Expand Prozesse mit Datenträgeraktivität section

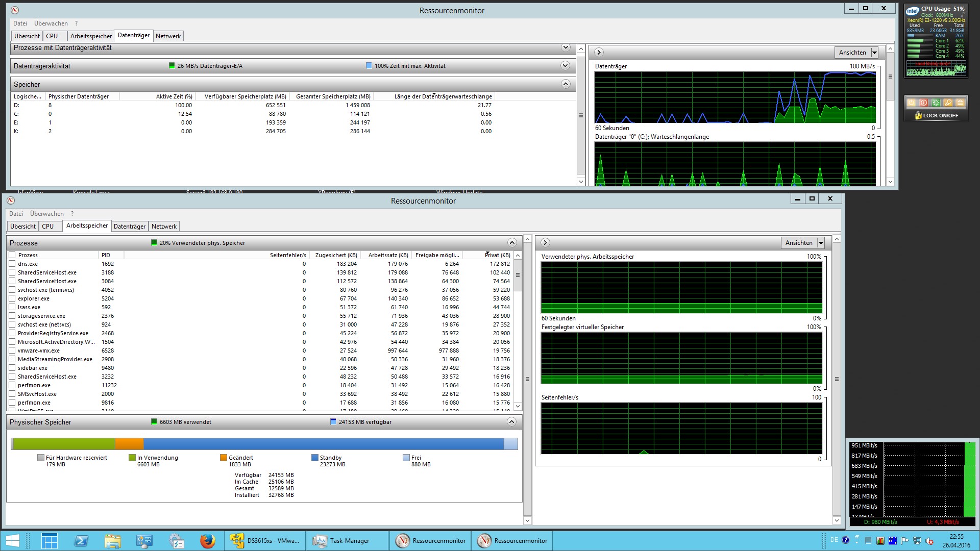coord(565,47)
